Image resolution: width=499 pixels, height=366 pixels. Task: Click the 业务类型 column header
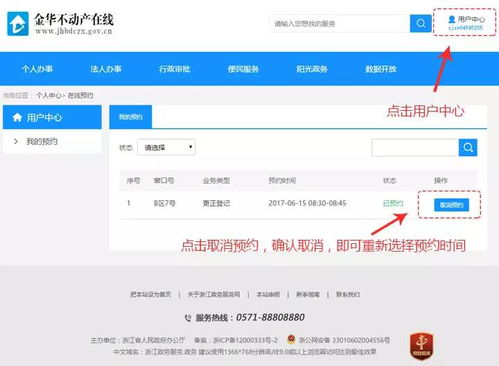coord(216,180)
